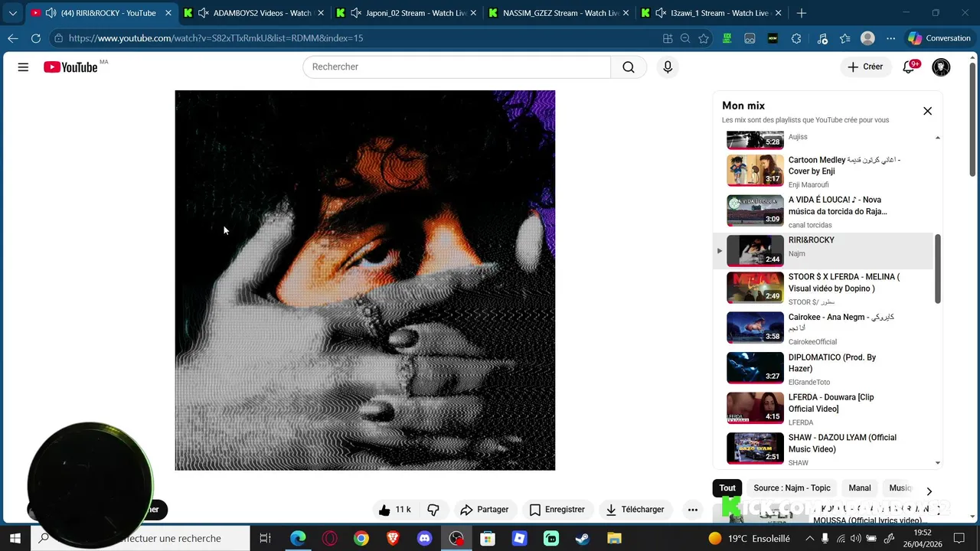Open Copilot Conversation button
This screenshot has width=980, height=551.
(x=939, y=38)
